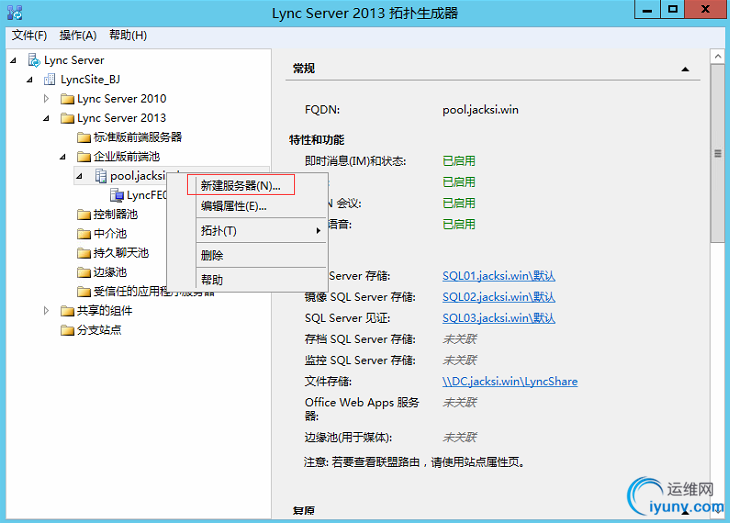
Task: Open the SQL02.jacksi.win\默认 link
Action: click(499, 297)
